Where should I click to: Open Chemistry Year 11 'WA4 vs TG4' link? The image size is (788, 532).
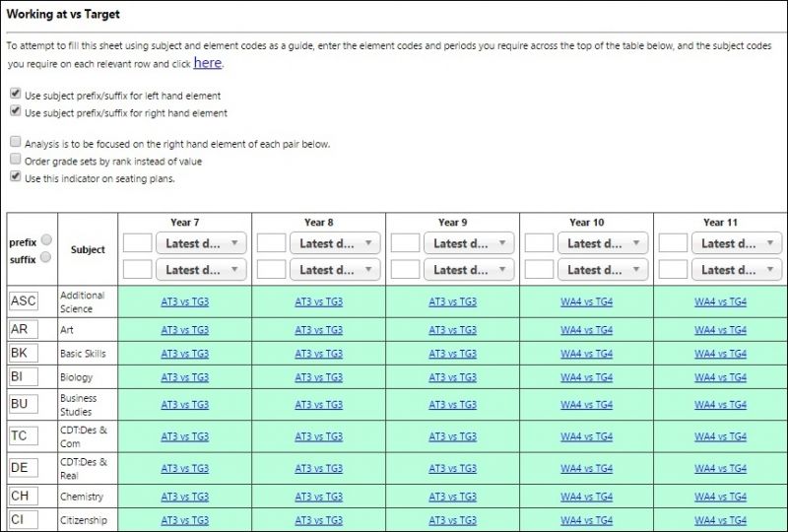click(721, 497)
